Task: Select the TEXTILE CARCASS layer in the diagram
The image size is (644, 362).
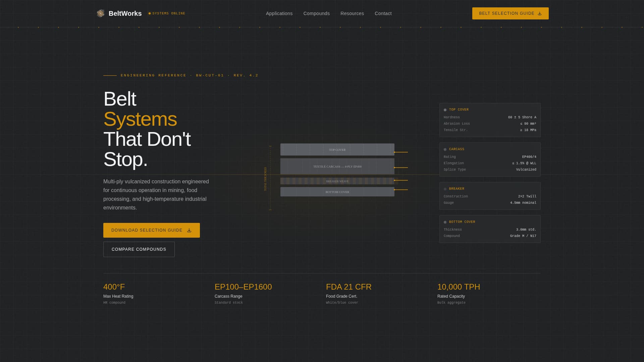Action: point(337,166)
